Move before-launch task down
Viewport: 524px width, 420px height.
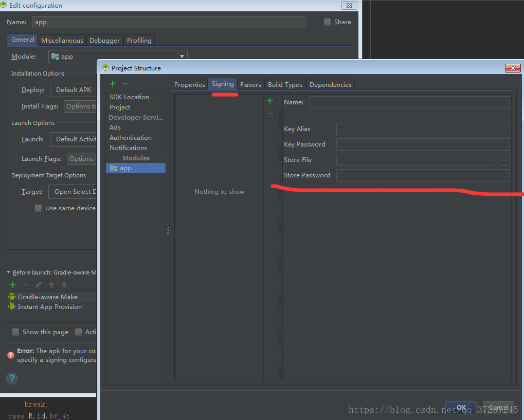point(64,285)
